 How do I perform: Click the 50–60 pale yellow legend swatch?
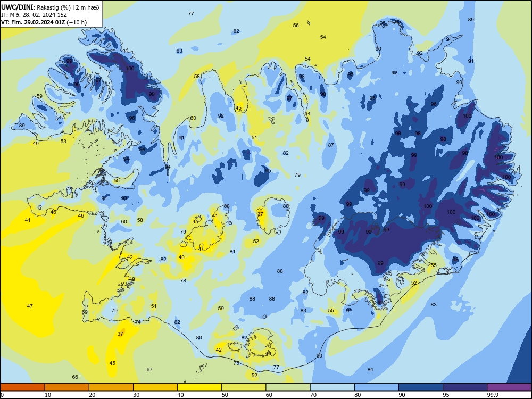(244, 387)
